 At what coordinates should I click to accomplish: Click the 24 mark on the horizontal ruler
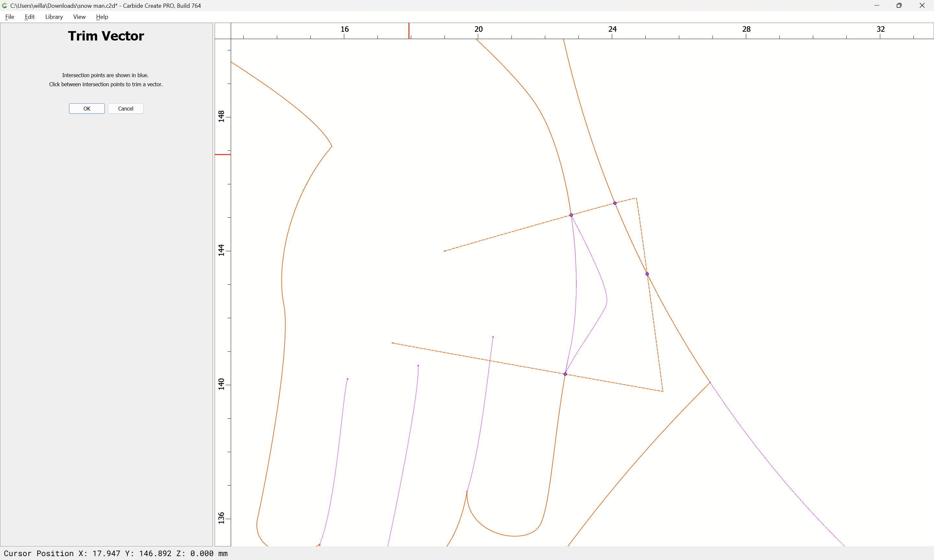coord(612,29)
